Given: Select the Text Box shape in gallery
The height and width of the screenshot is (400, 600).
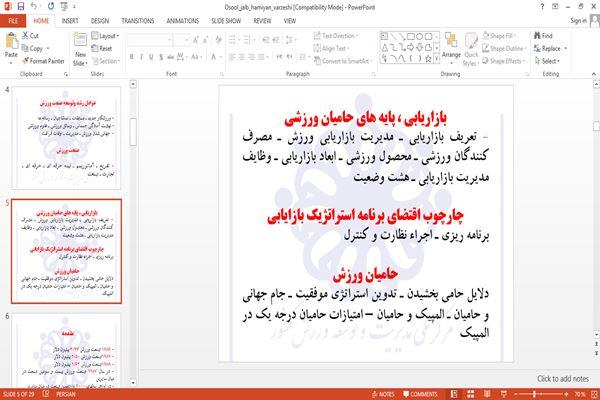Looking at the screenshot, I should click(385, 37).
